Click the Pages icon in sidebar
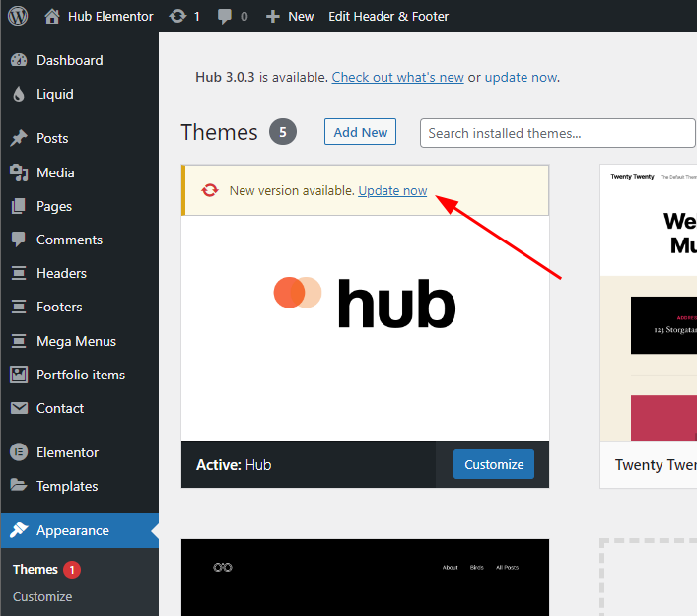Image resolution: width=697 pixels, height=616 pixels. [x=19, y=206]
